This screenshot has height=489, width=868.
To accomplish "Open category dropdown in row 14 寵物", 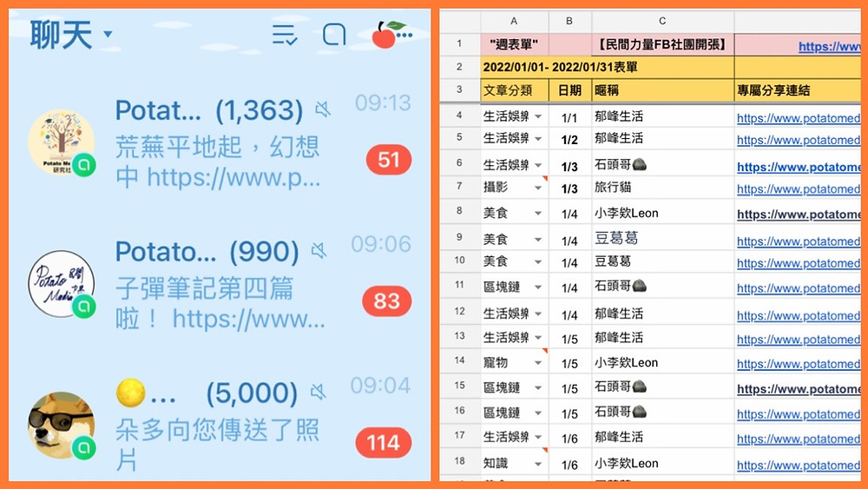I will coord(537,363).
